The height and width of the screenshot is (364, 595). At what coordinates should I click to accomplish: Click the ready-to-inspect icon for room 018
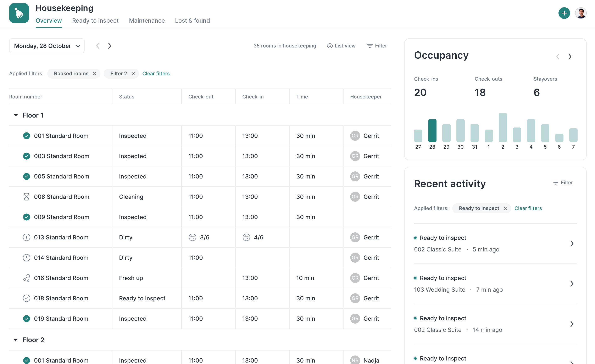pos(27,298)
